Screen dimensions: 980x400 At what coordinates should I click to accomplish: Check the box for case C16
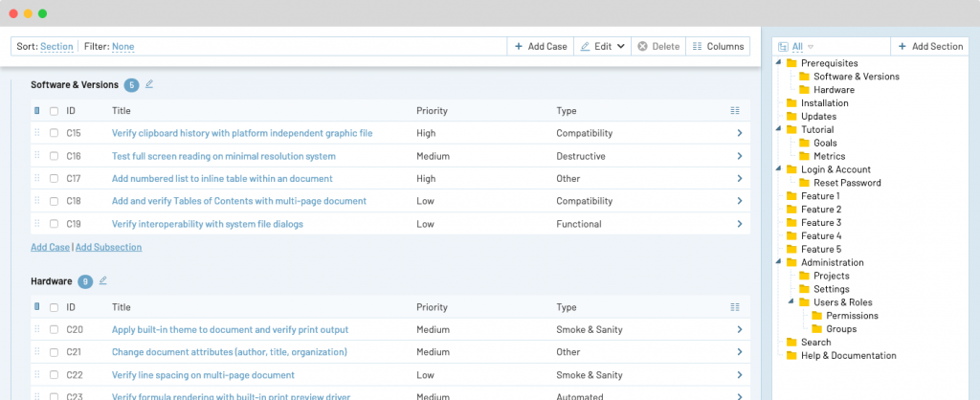(55, 156)
